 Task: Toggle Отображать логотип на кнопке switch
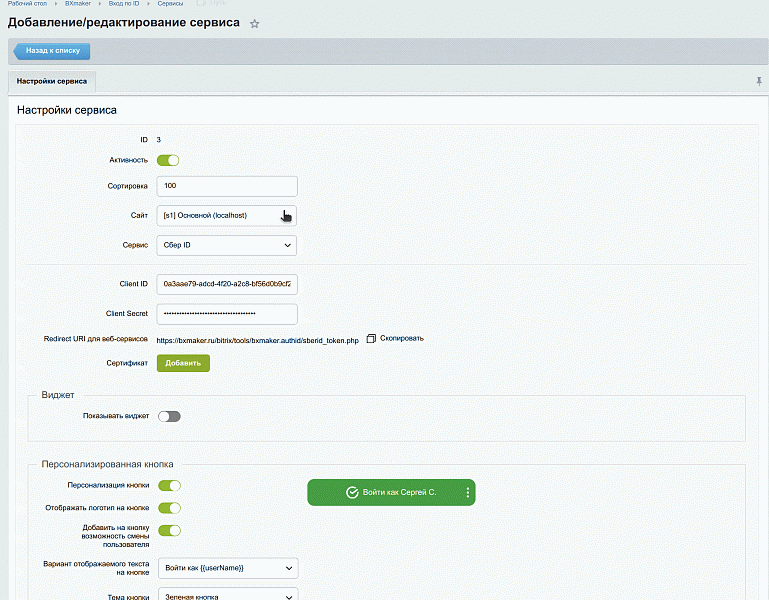[x=169, y=508]
